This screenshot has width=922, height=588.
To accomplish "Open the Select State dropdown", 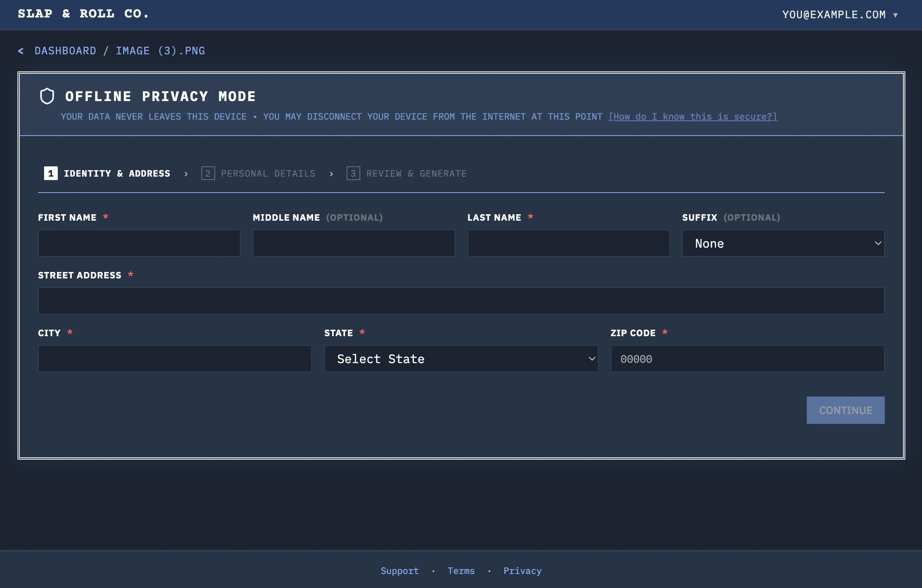I will (x=461, y=359).
